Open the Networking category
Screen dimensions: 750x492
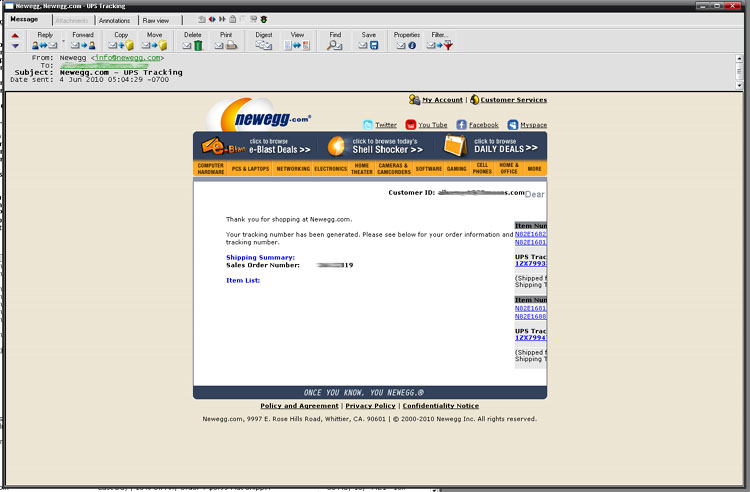coord(293,168)
